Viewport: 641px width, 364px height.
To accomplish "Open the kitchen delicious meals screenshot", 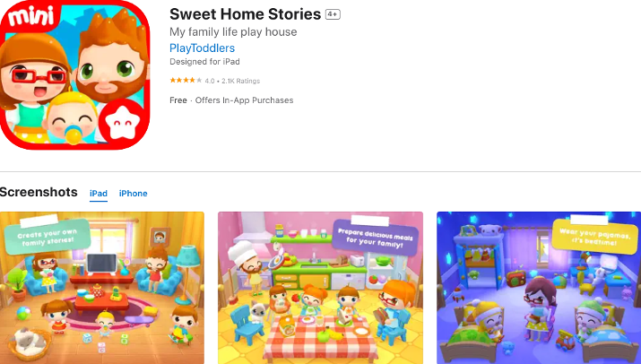I will [x=321, y=288].
